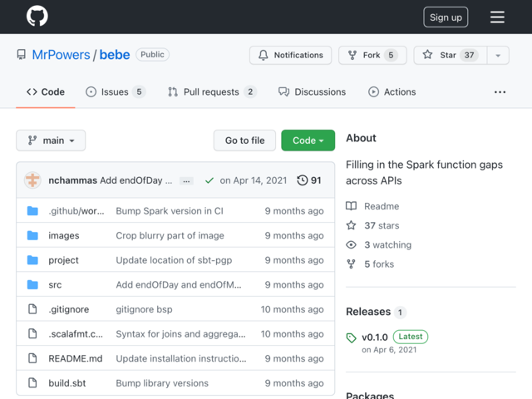Click the green commit status checkmark
This screenshot has width=532, height=399.
209,180
